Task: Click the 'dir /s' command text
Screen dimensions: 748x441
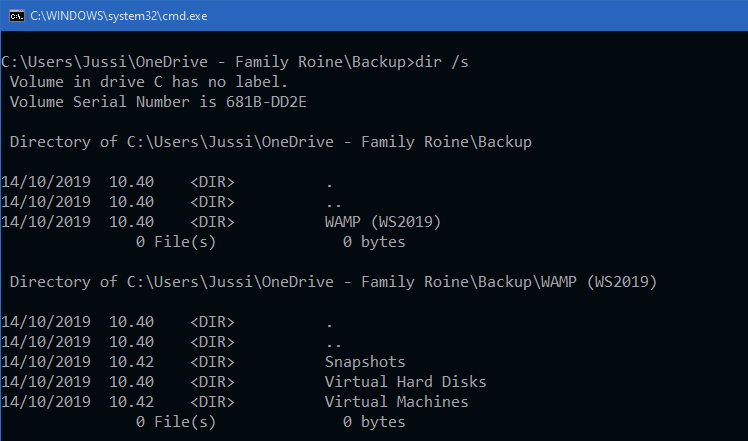Action: (x=442, y=62)
